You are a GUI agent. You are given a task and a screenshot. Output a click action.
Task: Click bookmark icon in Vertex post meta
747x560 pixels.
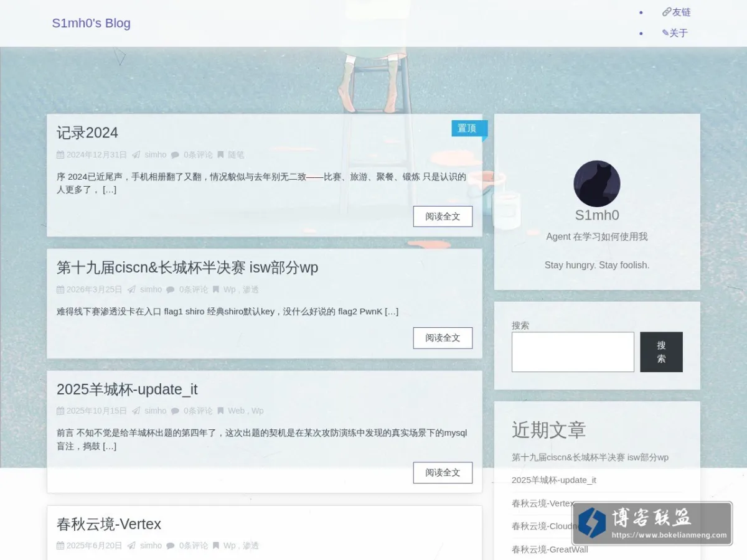(216, 546)
